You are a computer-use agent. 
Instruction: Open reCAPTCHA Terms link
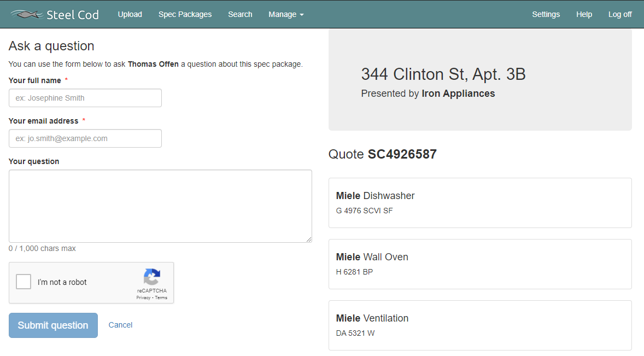click(x=161, y=297)
